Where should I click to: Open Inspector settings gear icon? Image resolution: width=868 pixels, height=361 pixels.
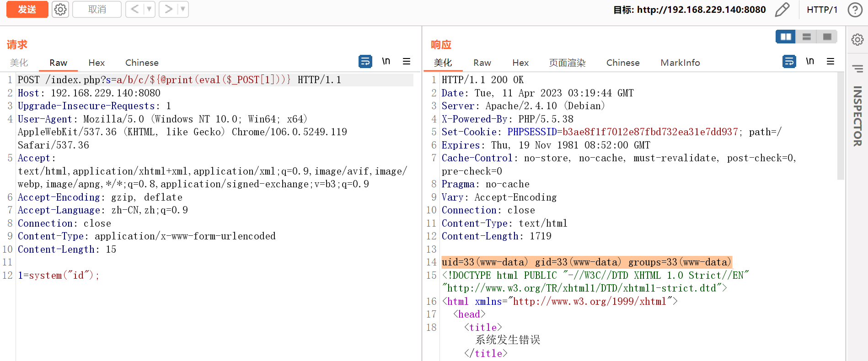click(857, 40)
